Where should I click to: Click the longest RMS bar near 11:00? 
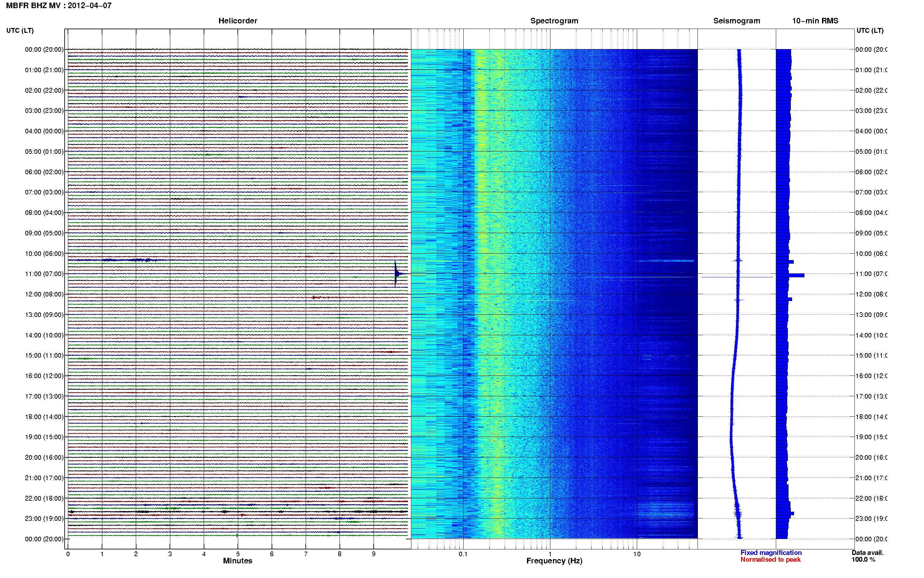pyautogui.click(x=790, y=275)
